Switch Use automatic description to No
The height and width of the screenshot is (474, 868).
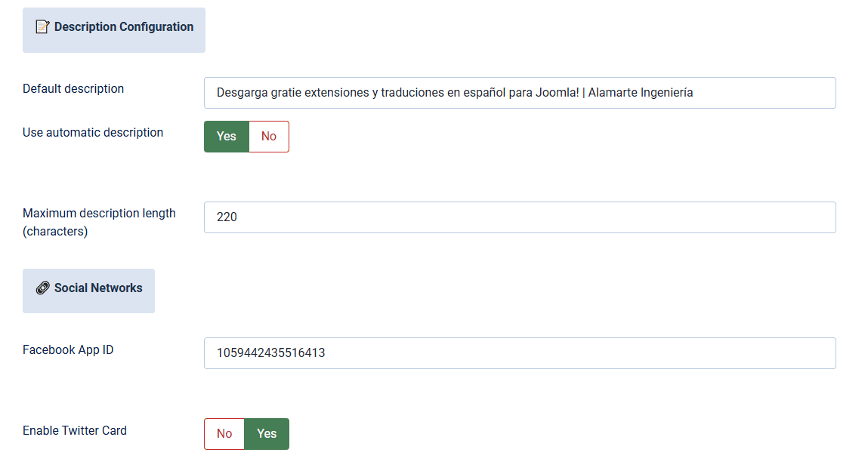[269, 137]
